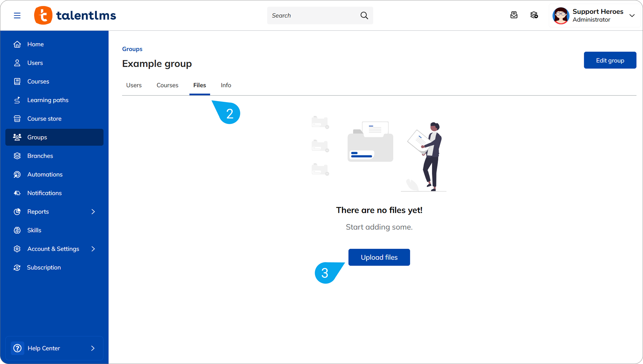This screenshot has width=643, height=364.
Task: Expand the Reports submenu chevron
Action: 93,212
